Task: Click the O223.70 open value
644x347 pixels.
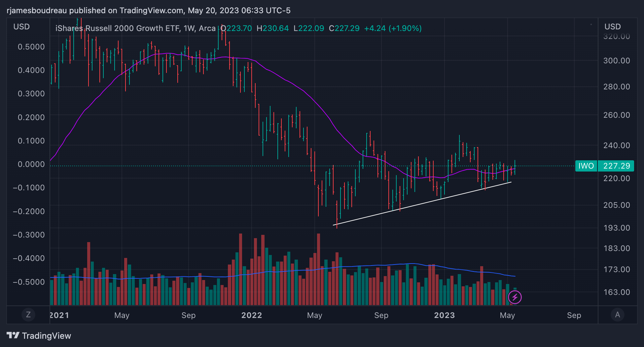Action: [x=236, y=28]
